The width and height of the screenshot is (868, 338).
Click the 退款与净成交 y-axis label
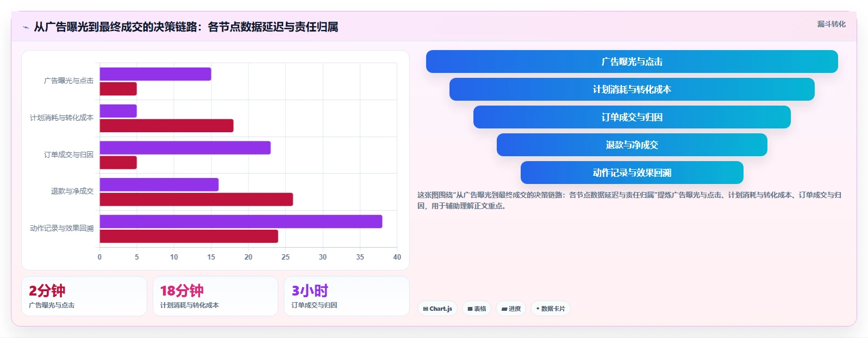pos(72,191)
